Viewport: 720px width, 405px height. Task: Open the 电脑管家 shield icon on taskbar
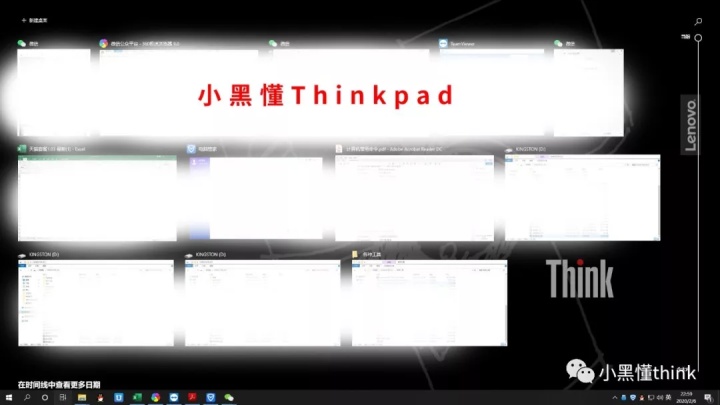click(211, 398)
